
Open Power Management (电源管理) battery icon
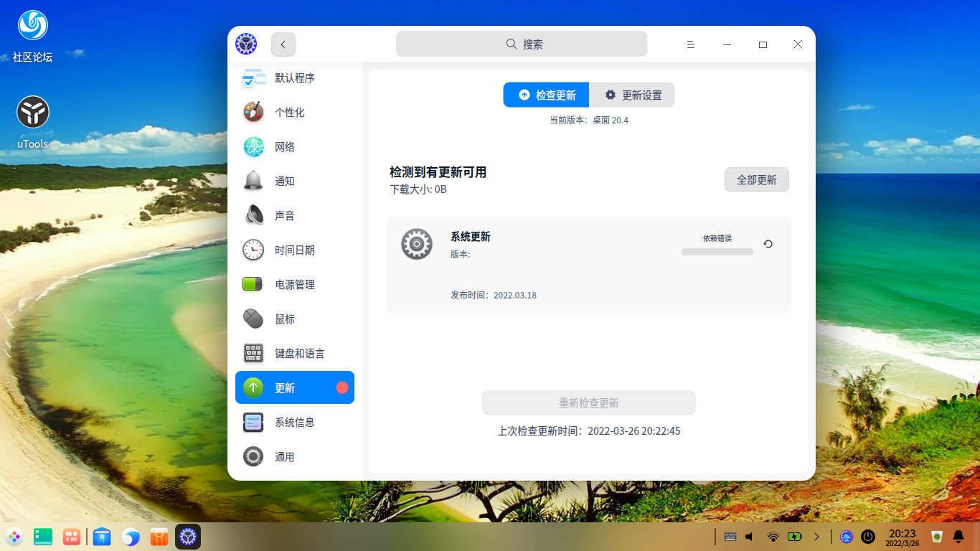tap(253, 285)
